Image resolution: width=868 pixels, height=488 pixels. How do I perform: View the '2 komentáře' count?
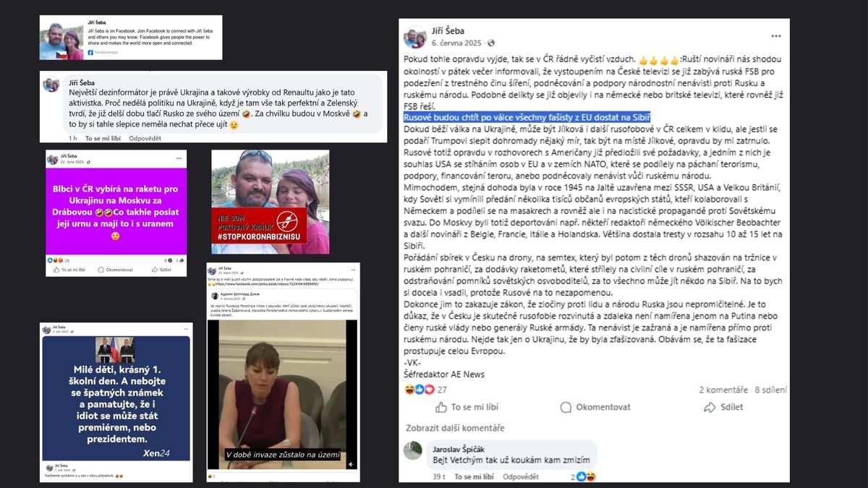723,390
